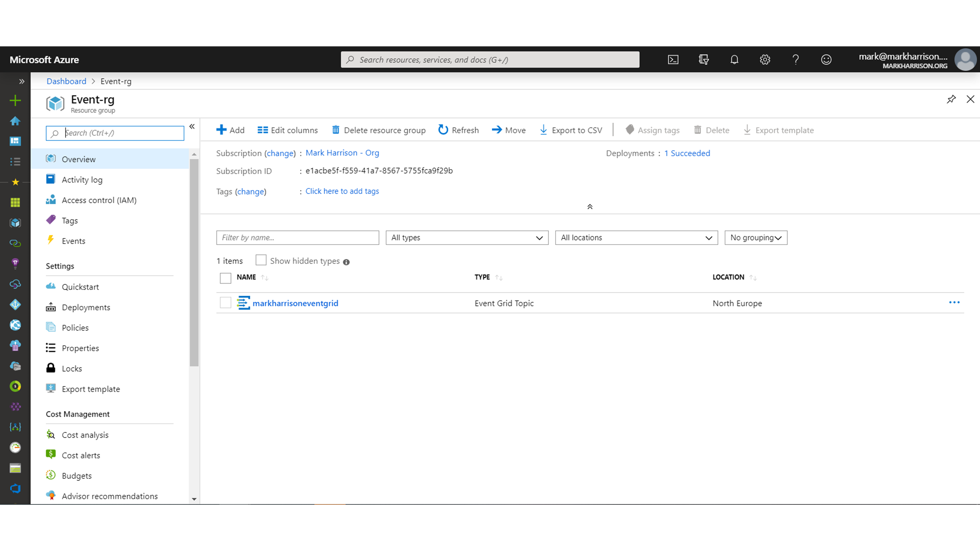980x551 pixels.
Task: Click the Filter by name field
Action: click(x=298, y=238)
